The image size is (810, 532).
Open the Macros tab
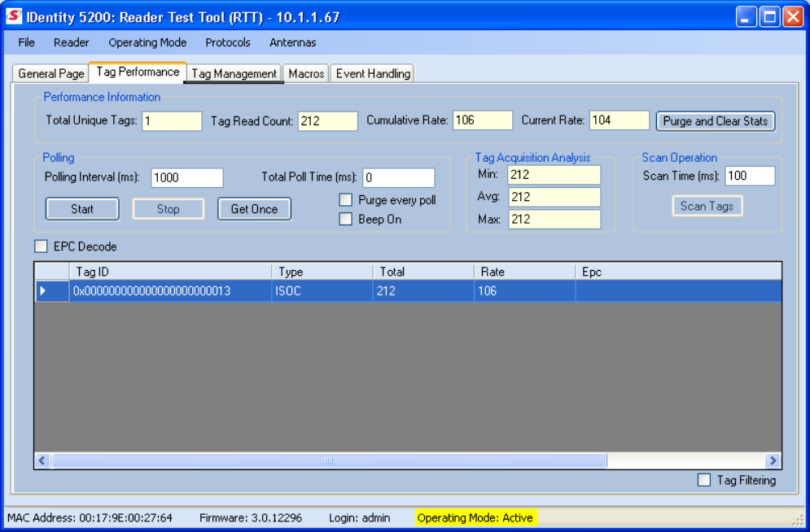point(306,73)
